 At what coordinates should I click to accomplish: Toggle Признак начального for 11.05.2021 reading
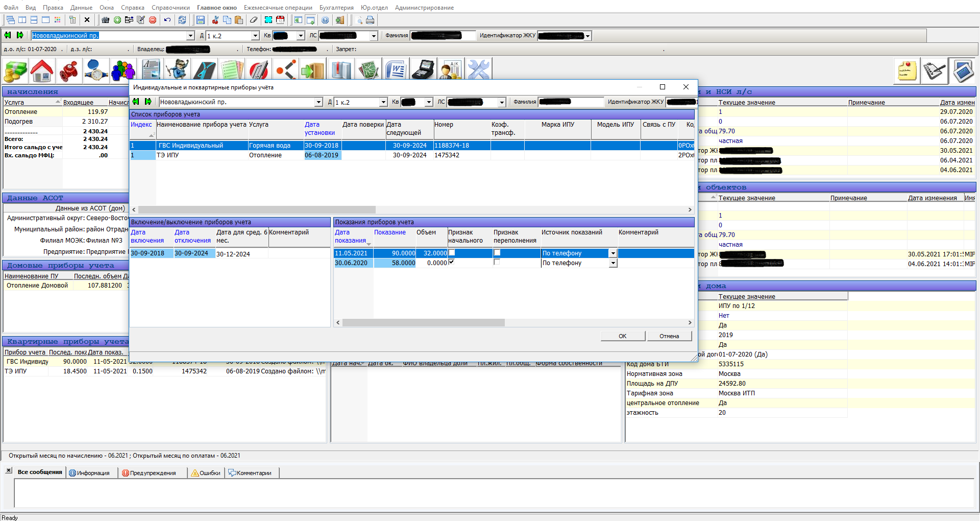452,253
